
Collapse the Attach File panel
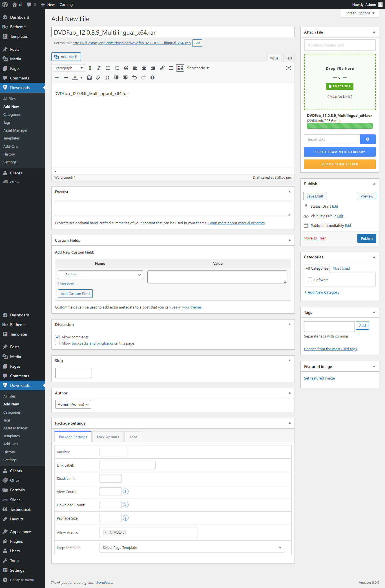pyautogui.click(x=374, y=32)
